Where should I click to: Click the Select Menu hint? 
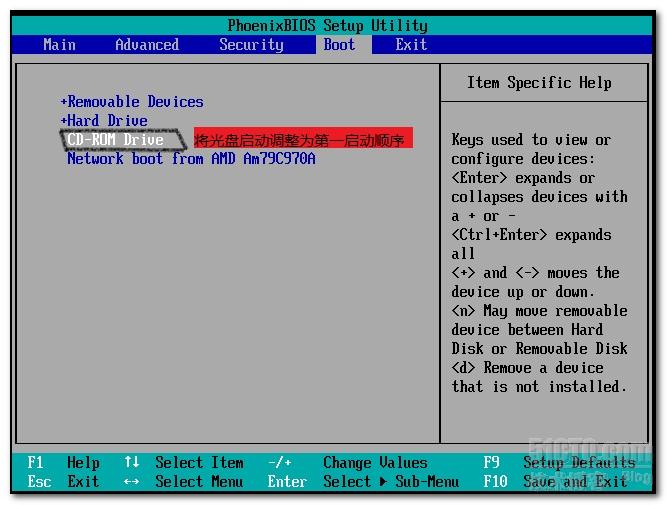199,482
